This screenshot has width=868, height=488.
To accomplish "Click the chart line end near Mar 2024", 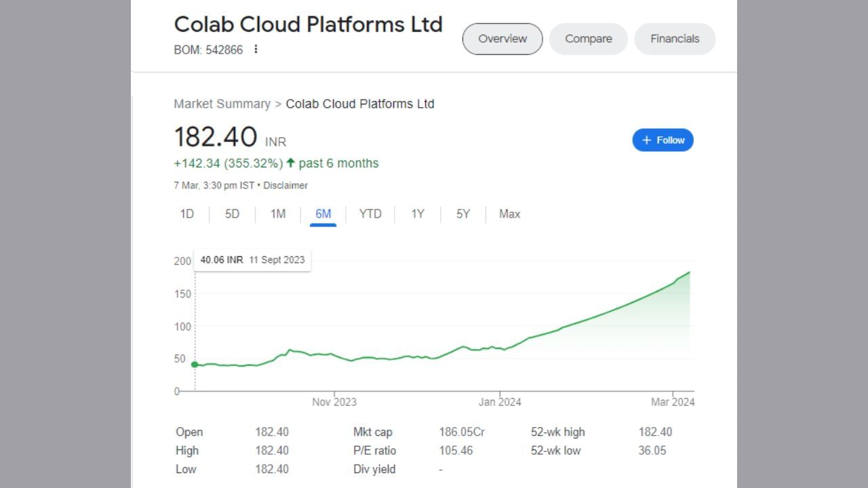I will [x=689, y=272].
